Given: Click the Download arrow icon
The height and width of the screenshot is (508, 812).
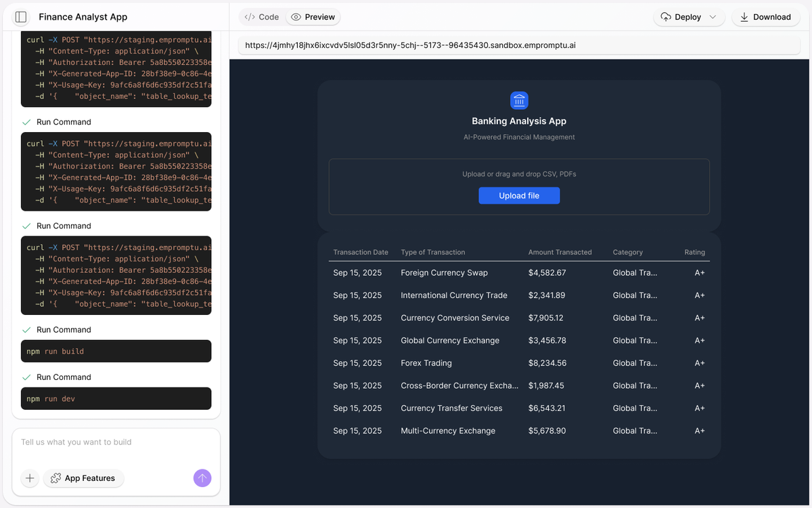Looking at the screenshot, I should [x=744, y=17].
